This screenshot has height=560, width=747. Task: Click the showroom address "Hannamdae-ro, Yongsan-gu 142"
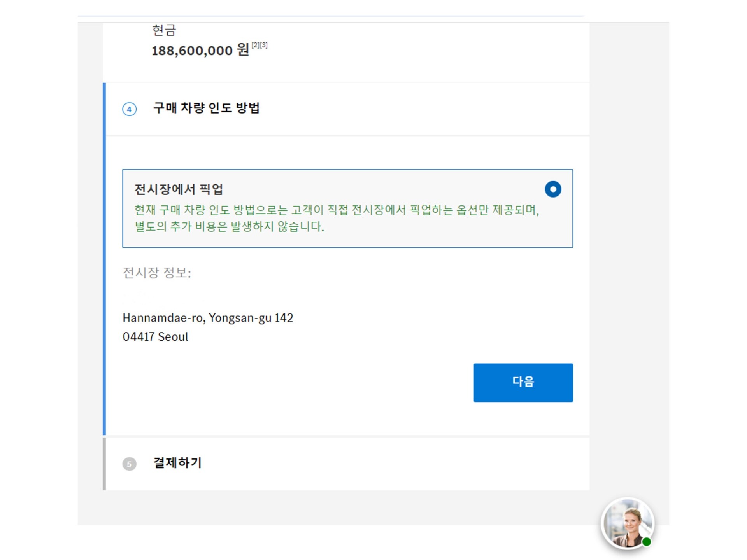[x=208, y=318]
